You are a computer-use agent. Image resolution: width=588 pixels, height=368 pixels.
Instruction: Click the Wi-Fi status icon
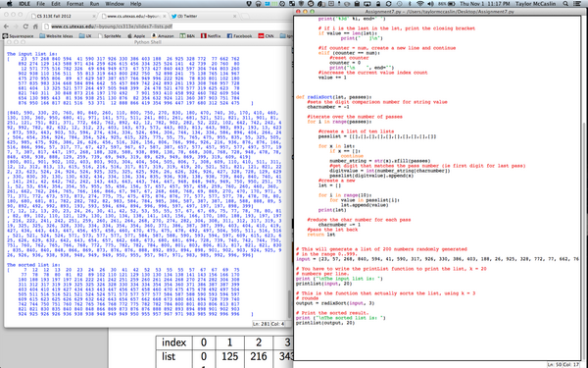pos(420,3)
